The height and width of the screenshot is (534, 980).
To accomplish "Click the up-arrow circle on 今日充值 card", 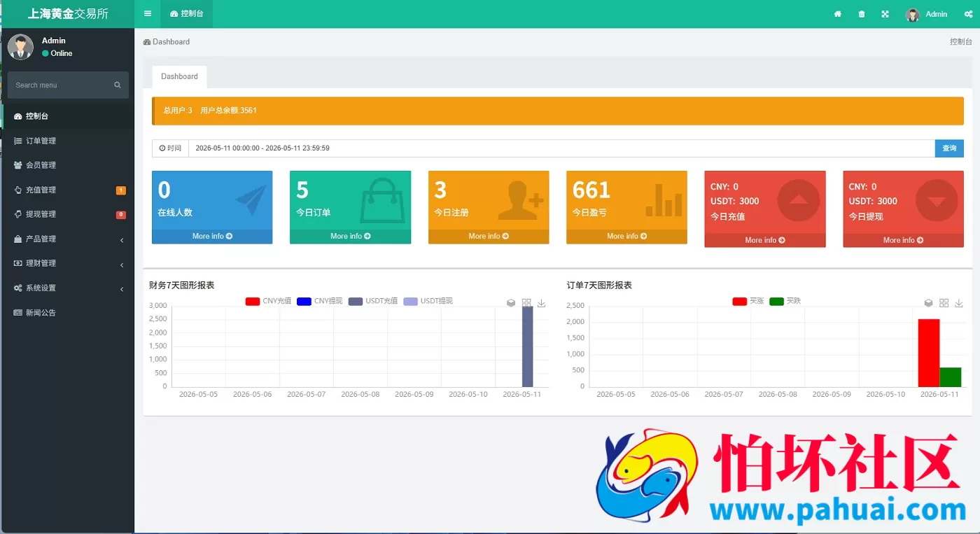I will click(x=799, y=201).
